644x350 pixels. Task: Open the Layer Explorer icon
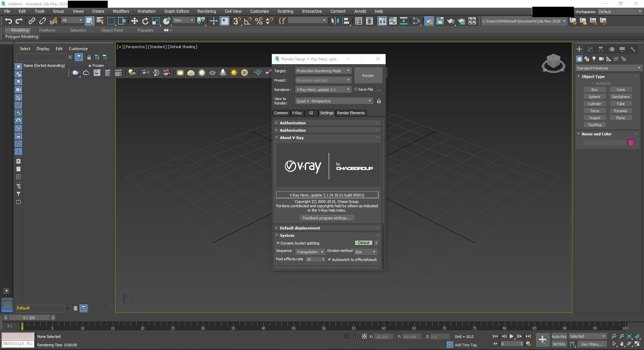pyautogui.click(x=369, y=21)
